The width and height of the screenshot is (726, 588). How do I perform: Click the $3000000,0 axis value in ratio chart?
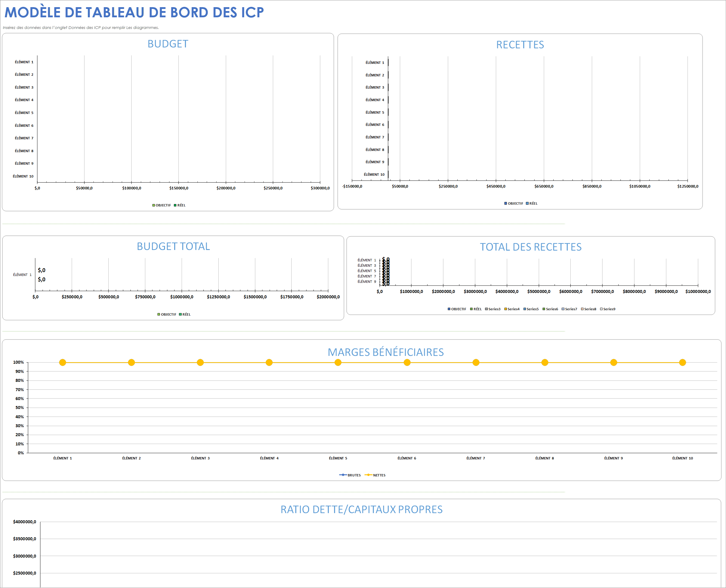point(24,556)
